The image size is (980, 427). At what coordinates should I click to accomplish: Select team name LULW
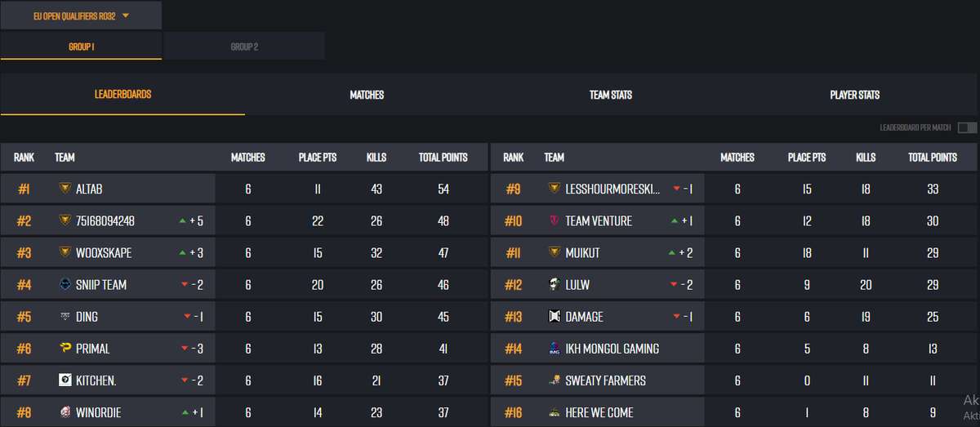577,285
